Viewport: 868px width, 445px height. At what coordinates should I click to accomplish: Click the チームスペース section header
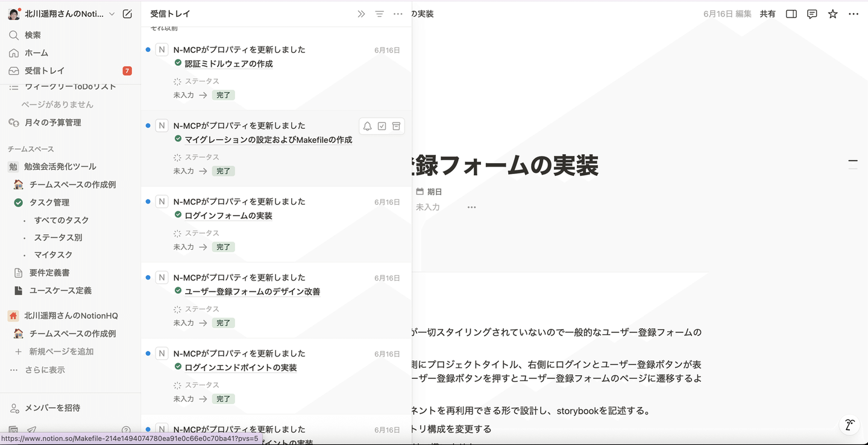point(31,149)
